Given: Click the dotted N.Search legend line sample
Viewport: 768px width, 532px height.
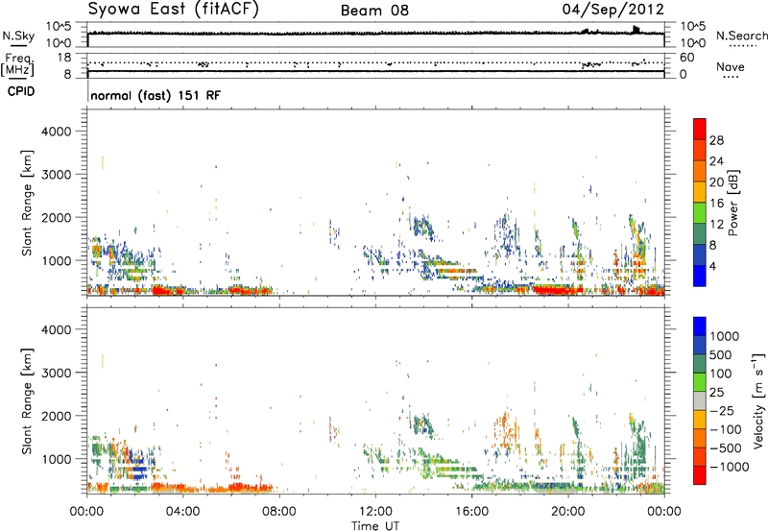Looking at the screenshot, I should [x=742, y=46].
